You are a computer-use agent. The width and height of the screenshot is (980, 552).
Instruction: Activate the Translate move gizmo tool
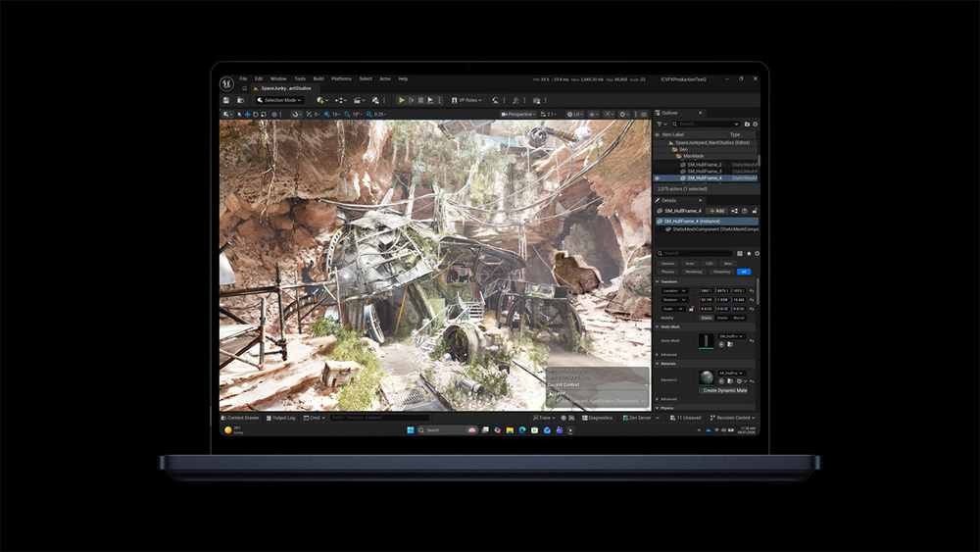click(x=248, y=115)
